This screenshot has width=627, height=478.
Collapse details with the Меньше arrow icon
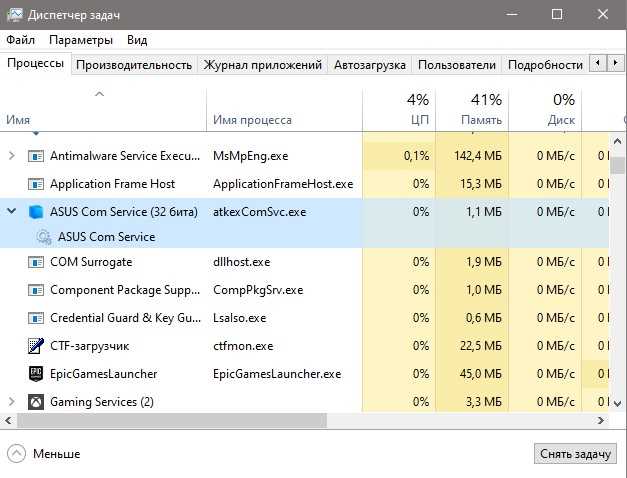click(16, 454)
